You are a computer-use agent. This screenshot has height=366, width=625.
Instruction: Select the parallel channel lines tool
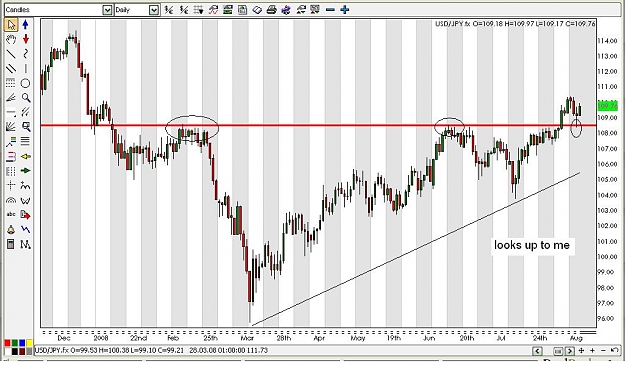point(11,69)
